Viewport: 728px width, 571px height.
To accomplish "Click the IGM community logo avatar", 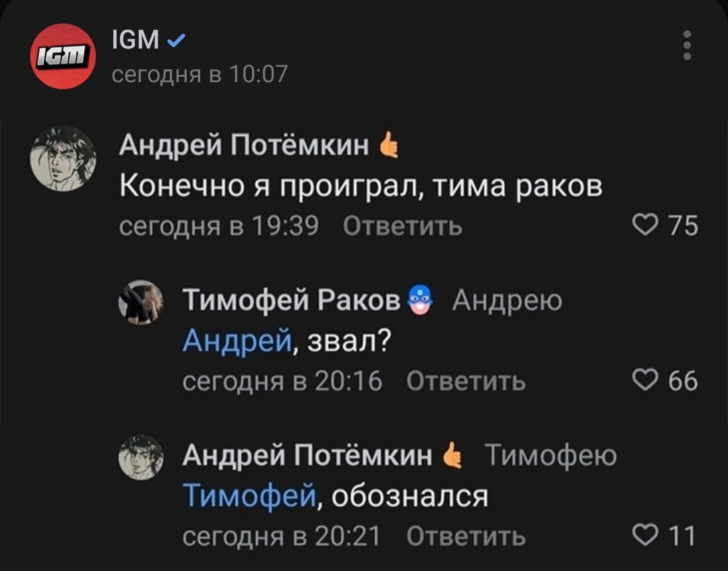I will coord(63,57).
